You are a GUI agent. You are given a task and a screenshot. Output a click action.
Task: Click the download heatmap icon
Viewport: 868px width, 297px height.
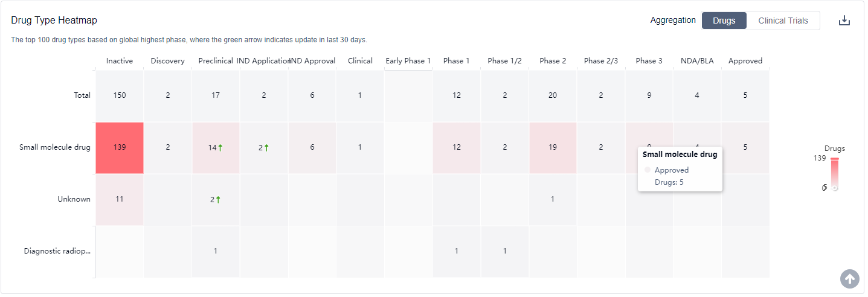click(x=844, y=21)
